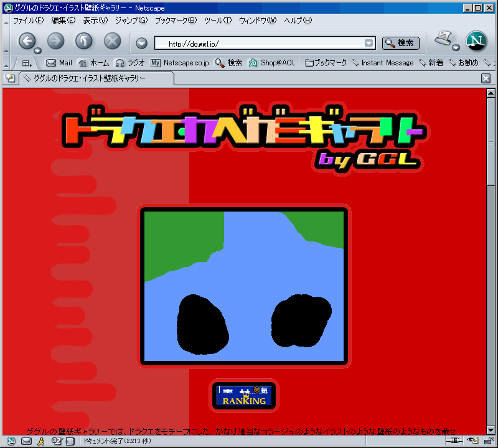Open Mail from the personal toolbar
498x448 pixels.
coord(59,63)
